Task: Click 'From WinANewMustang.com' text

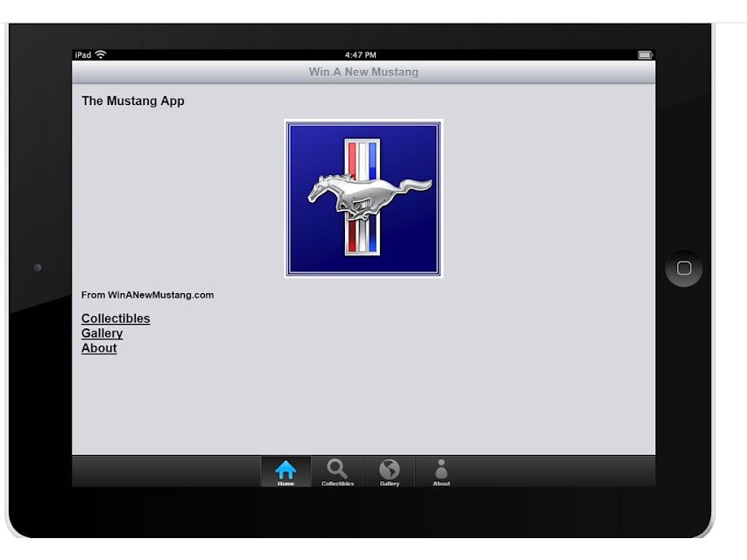Action: pos(147,295)
